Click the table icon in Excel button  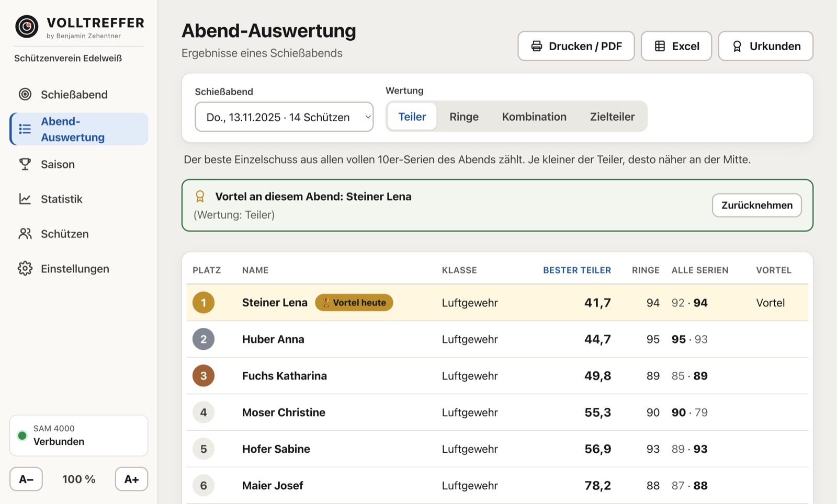[x=660, y=46]
